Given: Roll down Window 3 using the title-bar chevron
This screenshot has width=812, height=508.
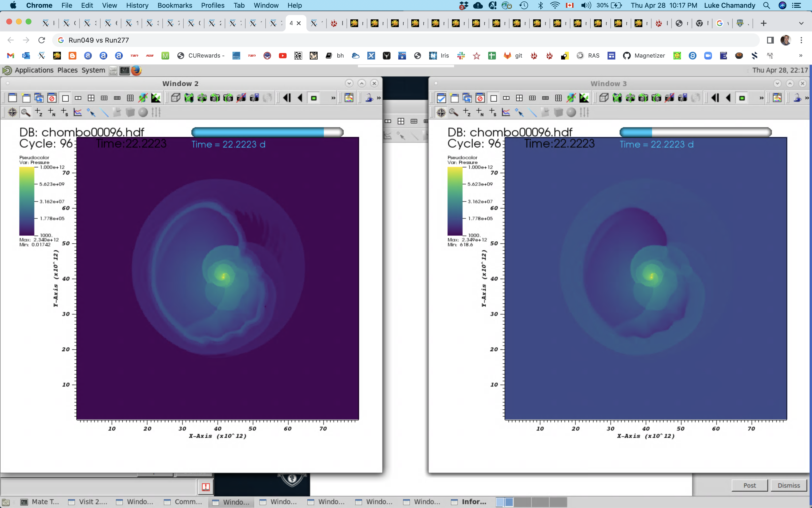Looking at the screenshot, I should tap(777, 83).
